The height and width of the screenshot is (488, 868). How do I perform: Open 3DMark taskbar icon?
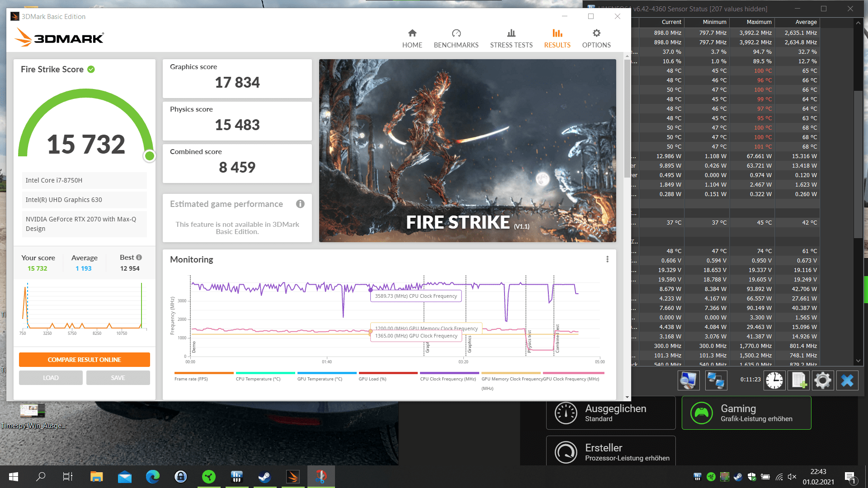click(x=293, y=477)
